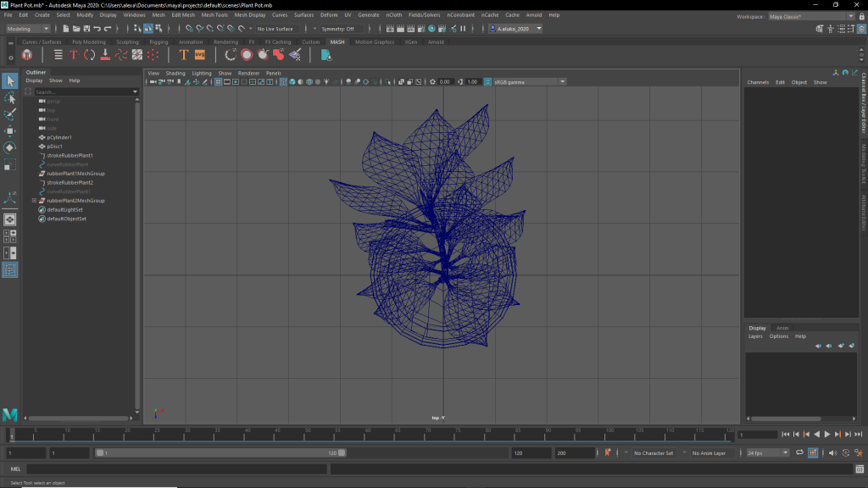The image size is (868, 488).
Task: Click the Symmetry: Off button
Action: tap(338, 29)
